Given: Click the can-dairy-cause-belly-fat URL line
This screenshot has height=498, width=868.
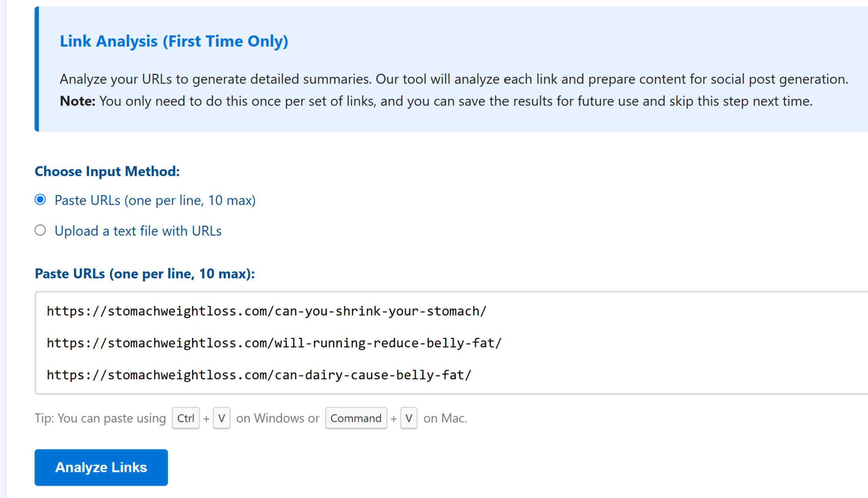Looking at the screenshot, I should tap(259, 375).
